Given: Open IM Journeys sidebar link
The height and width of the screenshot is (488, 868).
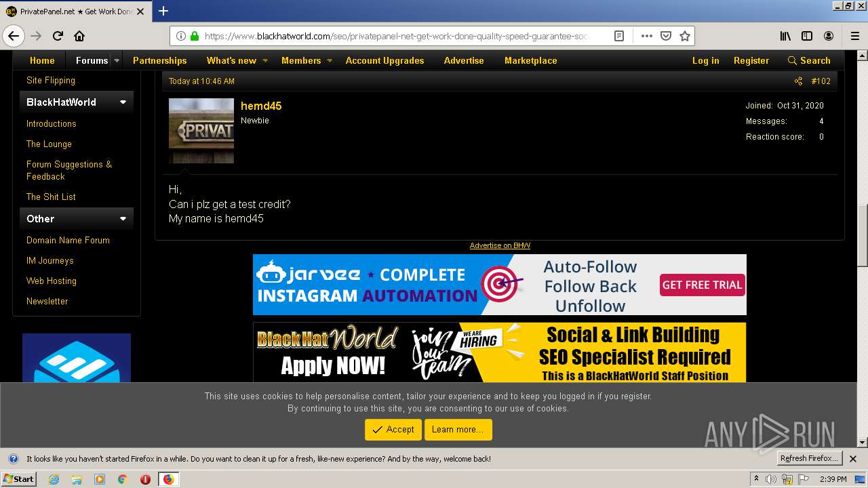Looking at the screenshot, I should pos(50,260).
